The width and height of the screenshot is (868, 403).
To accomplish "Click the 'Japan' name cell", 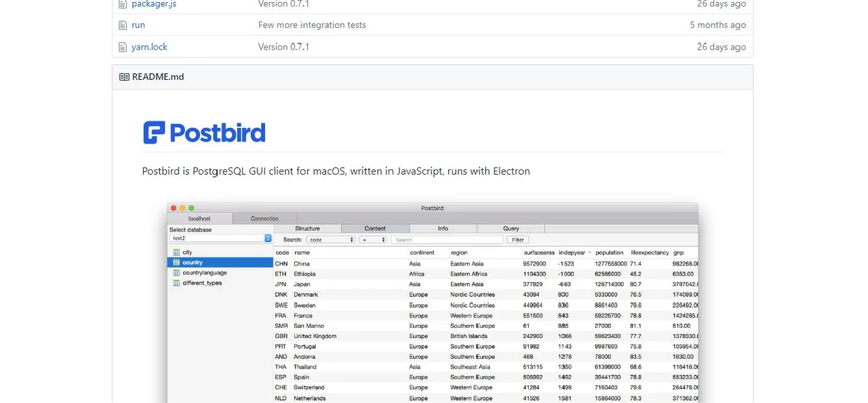I will (302, 284).
